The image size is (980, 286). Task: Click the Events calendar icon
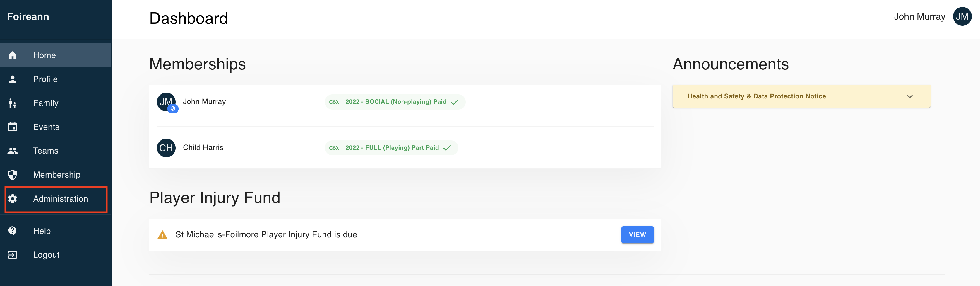[13, 127]
